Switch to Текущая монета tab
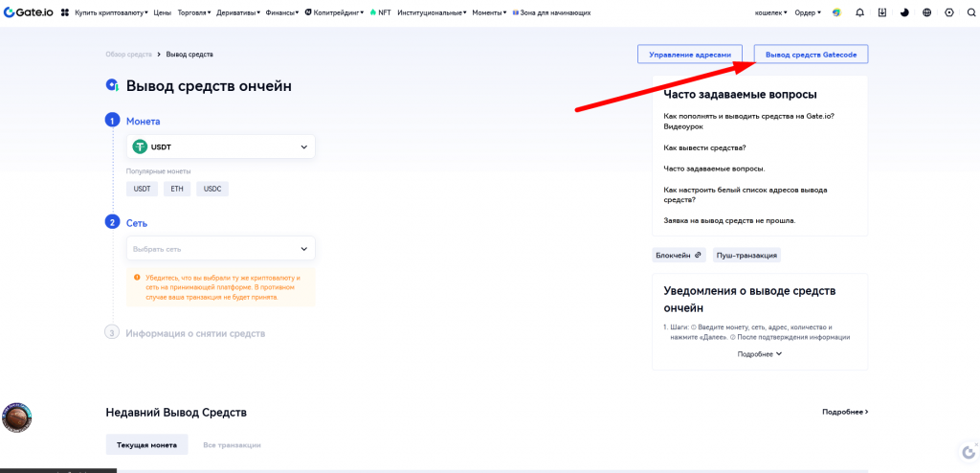This screenshot has height=473, width=980. click(x=146, y=445)
